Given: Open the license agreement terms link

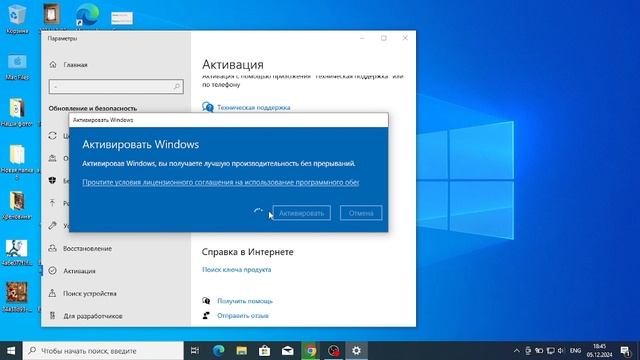Looking at the screenshot, I should 221,182.
